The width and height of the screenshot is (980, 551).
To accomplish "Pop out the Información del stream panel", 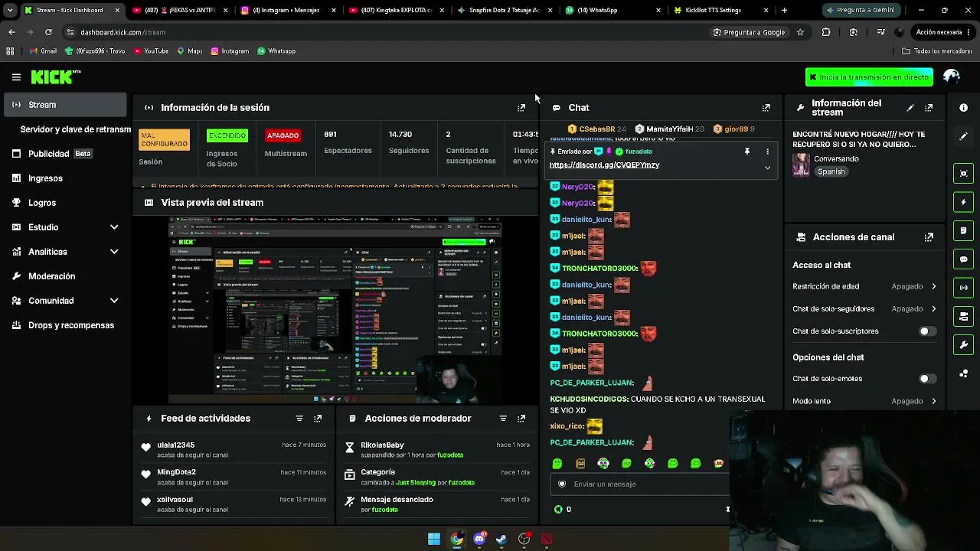I will coord(929,108).
